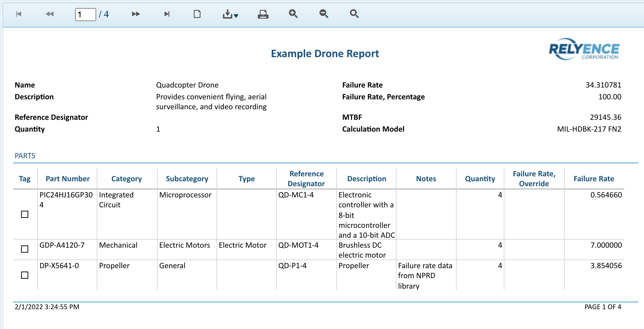Advance to the next page
The image size is (644, 329).
click(136, 14)
